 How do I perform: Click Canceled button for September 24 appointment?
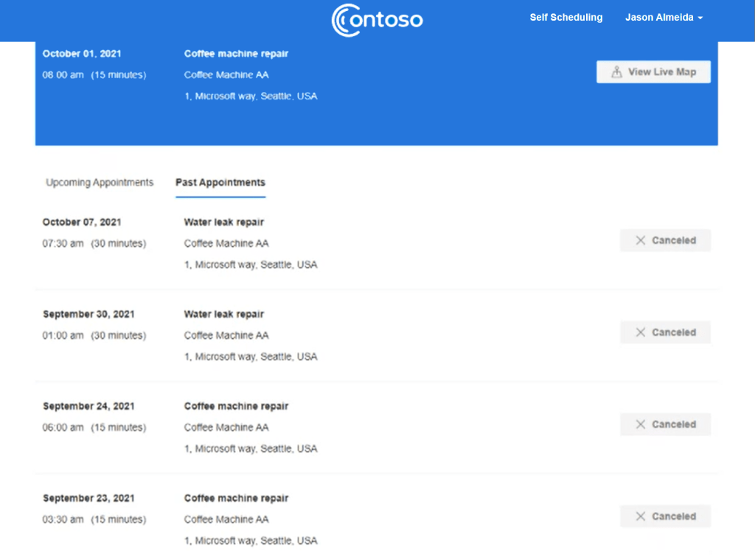click(665, 424)
